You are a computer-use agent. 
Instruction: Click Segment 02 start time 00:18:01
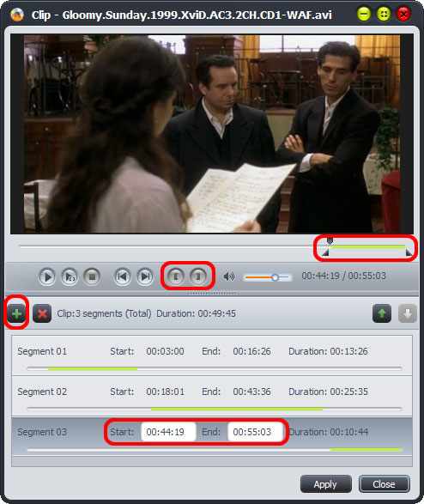(165, 392)
